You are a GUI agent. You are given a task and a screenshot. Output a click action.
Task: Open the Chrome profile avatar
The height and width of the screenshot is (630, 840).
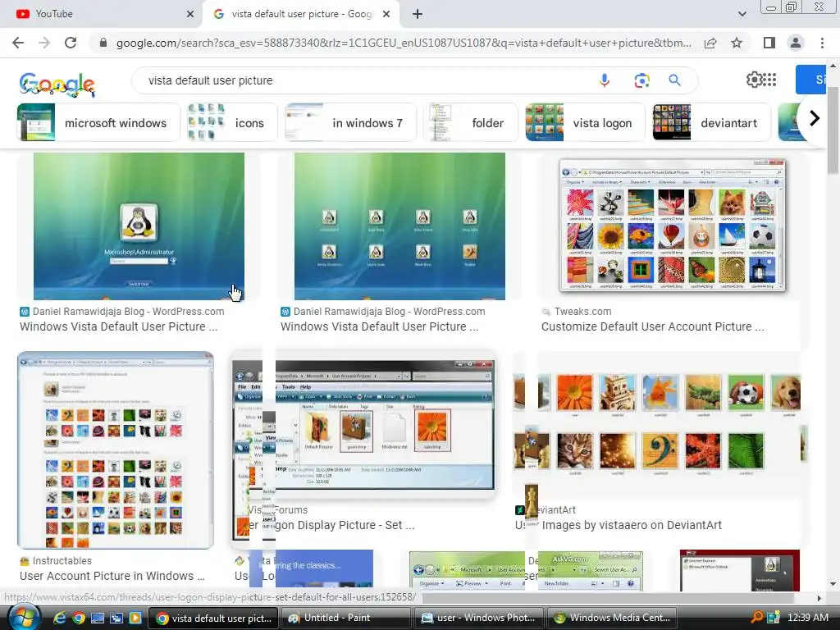[796, 43]
